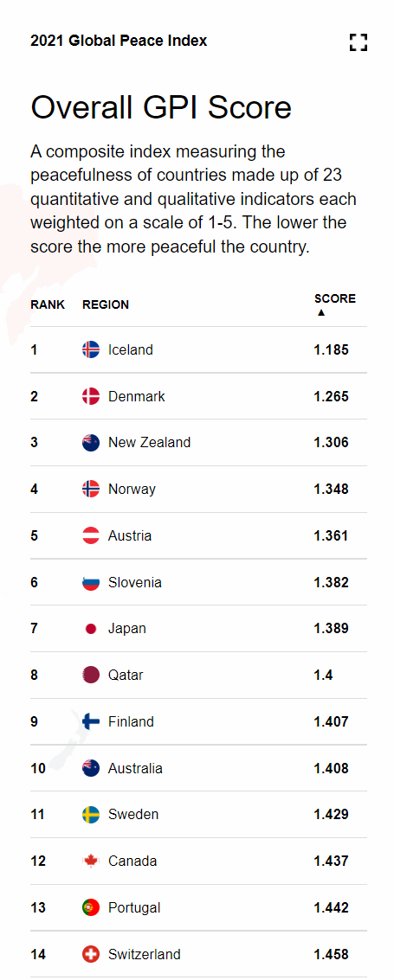This screenshot has height=980, width=394.
Task: Sort table by REGION column header
Action: tap(106, 305)
